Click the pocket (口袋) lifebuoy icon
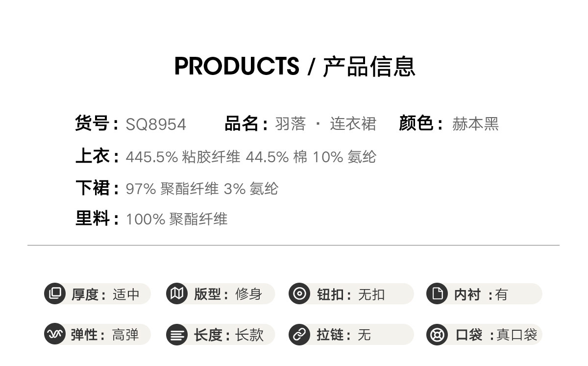 click(x=437, y=335)
